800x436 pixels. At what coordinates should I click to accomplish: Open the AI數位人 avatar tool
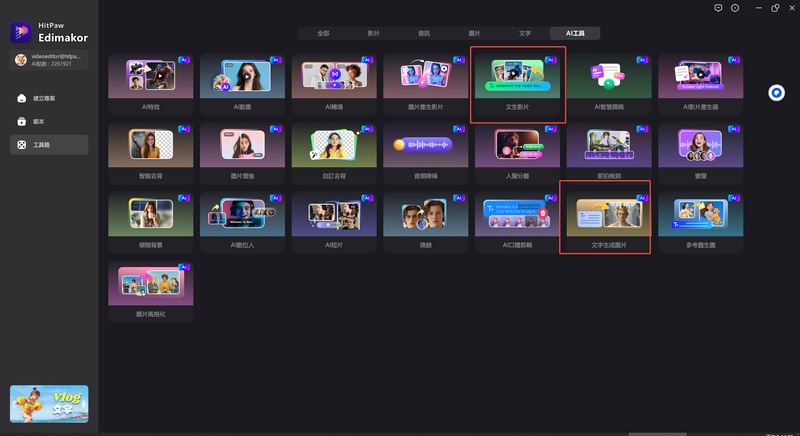[x=242, y=223]
